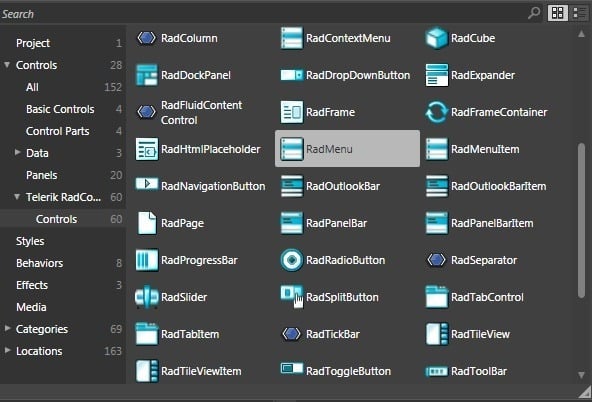Expand the Locations category
Screen dimensions: 592x402
click(x=7, y=350)
